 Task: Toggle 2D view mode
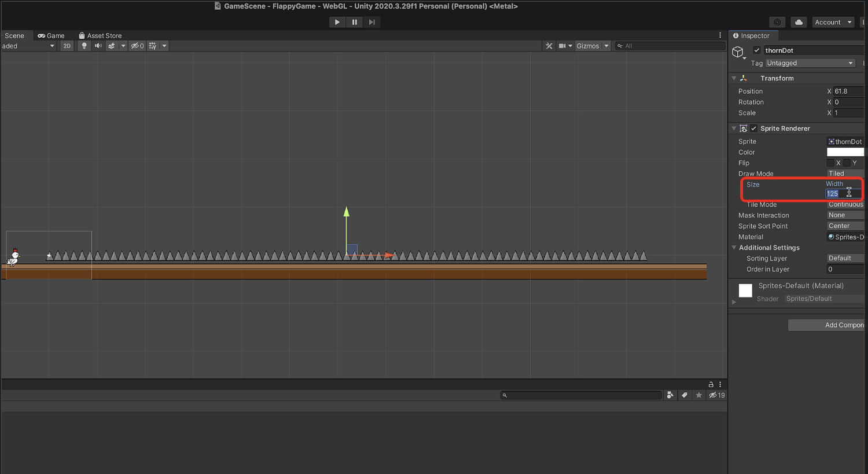pos(67,46)
